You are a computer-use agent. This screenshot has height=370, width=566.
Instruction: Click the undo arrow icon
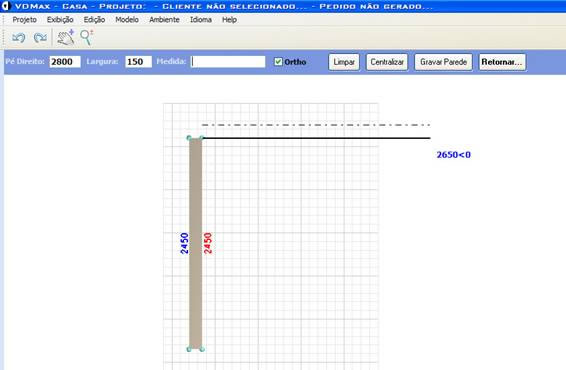(18, 38)
